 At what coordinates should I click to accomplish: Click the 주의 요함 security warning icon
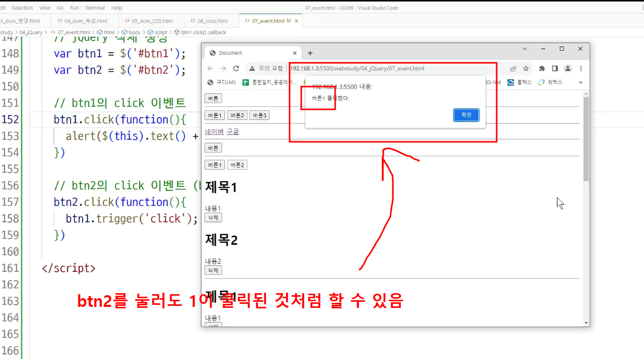[x=252, y=68]
